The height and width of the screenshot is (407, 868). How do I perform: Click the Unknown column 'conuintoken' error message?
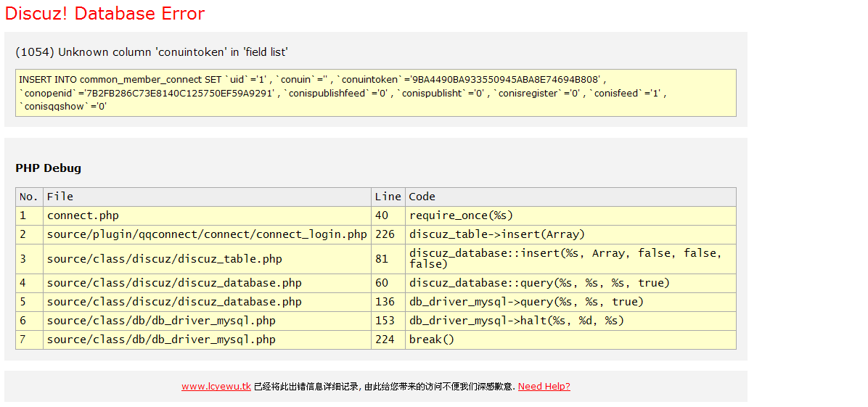point(152,52)
